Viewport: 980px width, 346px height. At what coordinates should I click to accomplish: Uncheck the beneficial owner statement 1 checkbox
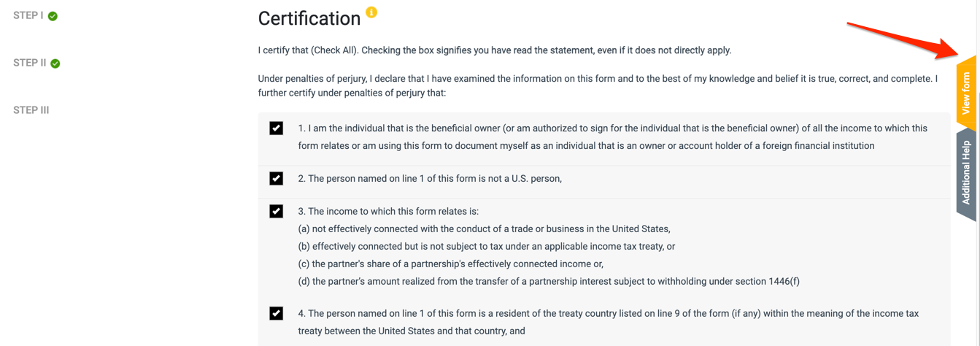277,128
